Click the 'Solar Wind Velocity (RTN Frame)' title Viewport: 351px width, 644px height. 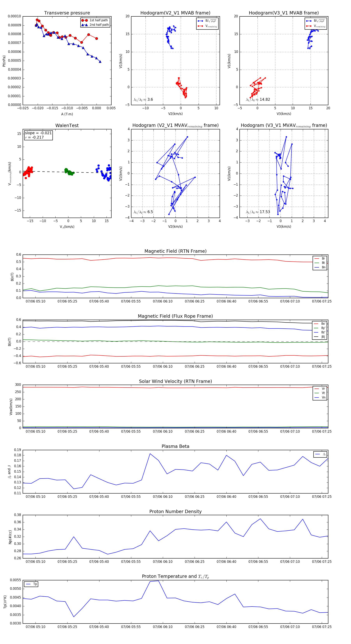point(175,381)
